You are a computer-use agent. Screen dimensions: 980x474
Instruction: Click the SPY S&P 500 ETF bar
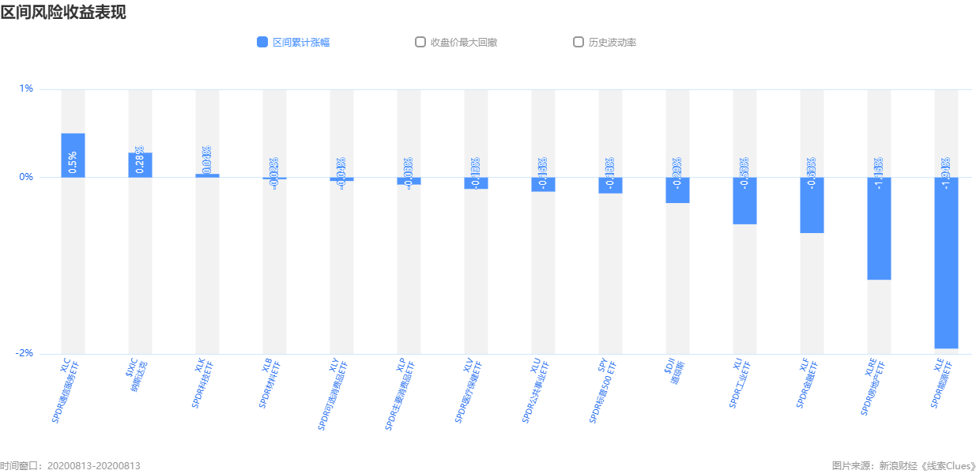pyautogui.click(x=610, y=185)
